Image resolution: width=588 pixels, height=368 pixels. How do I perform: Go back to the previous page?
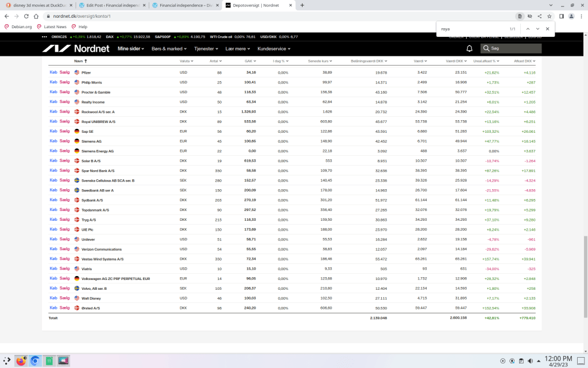(x=6, y=17)
